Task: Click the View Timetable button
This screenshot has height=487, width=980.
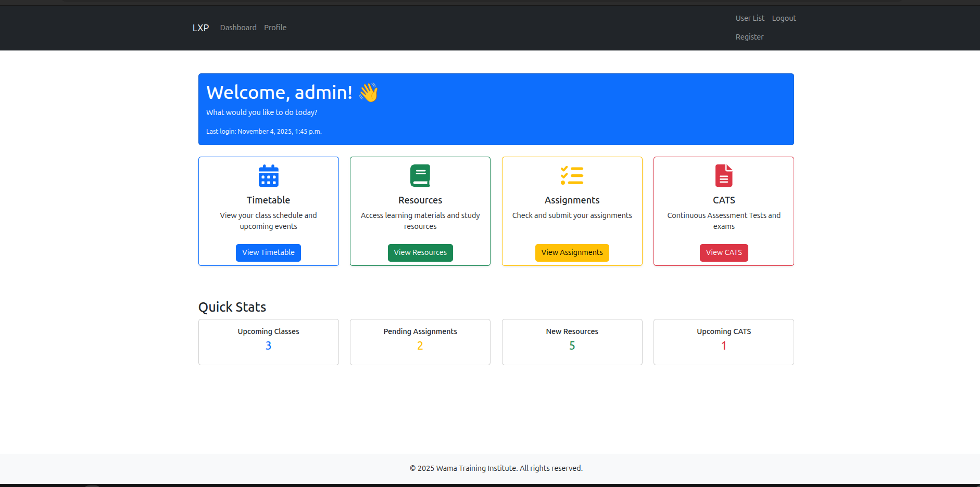Action: [268, 252]
